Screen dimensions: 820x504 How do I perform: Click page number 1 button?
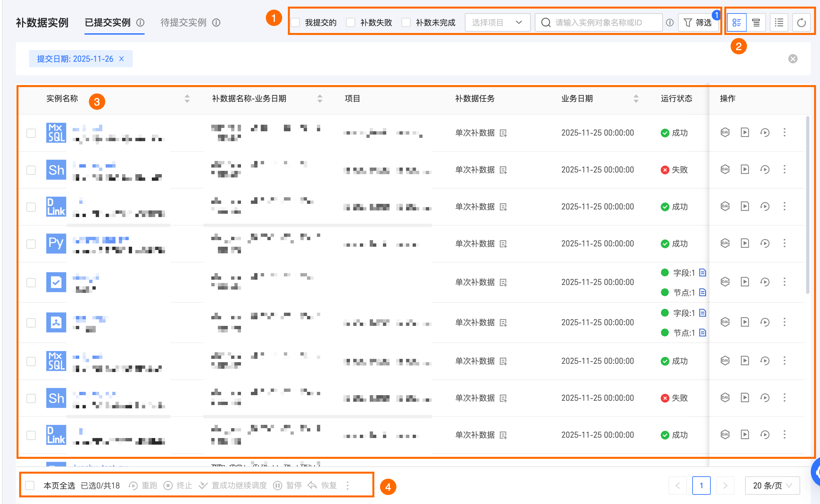[x=701, y=485]
